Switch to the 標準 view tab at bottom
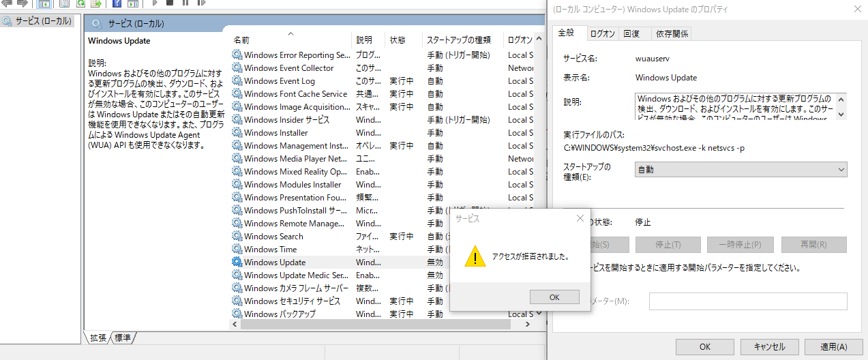The image size is (868, 360). [x=123, y=337]
